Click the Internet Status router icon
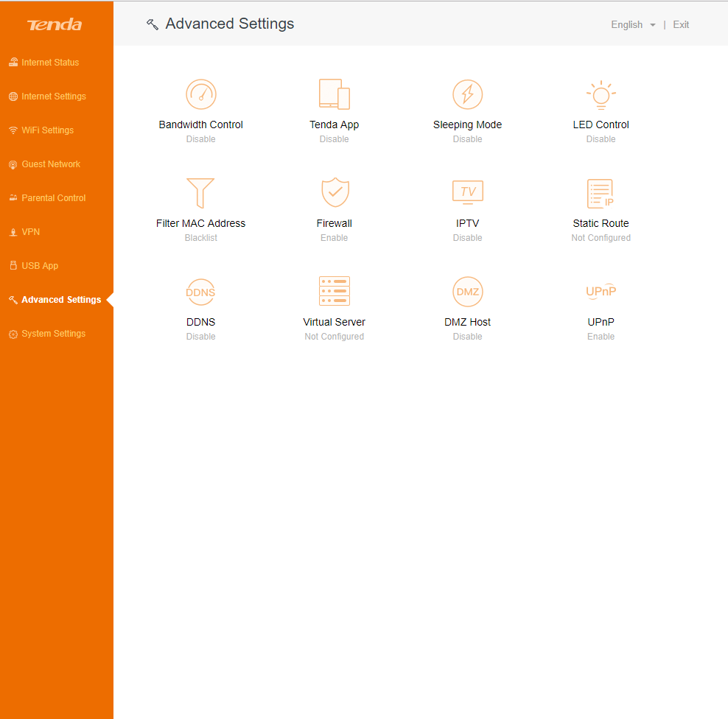The image size is (728, 719). pos(13,62)
